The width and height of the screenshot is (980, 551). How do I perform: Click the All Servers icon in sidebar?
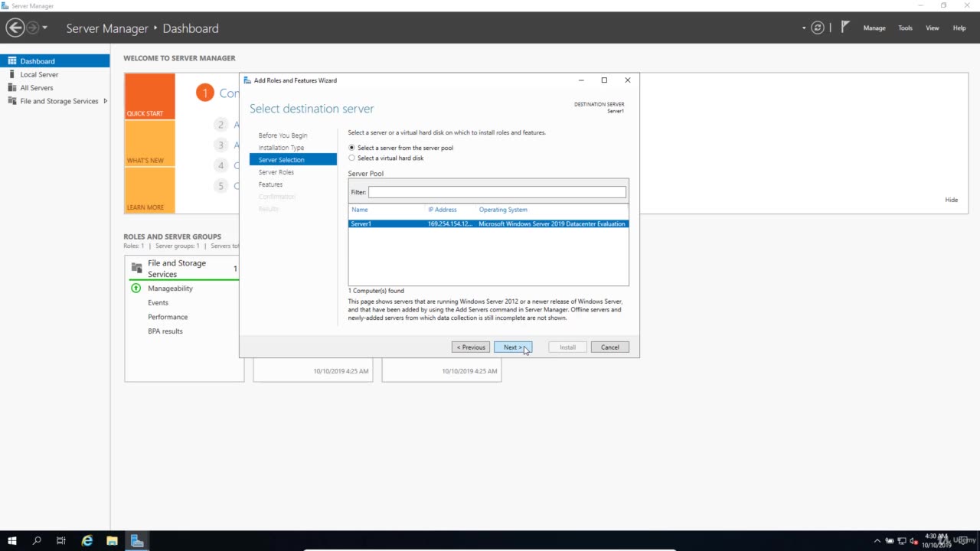[12, 87]
